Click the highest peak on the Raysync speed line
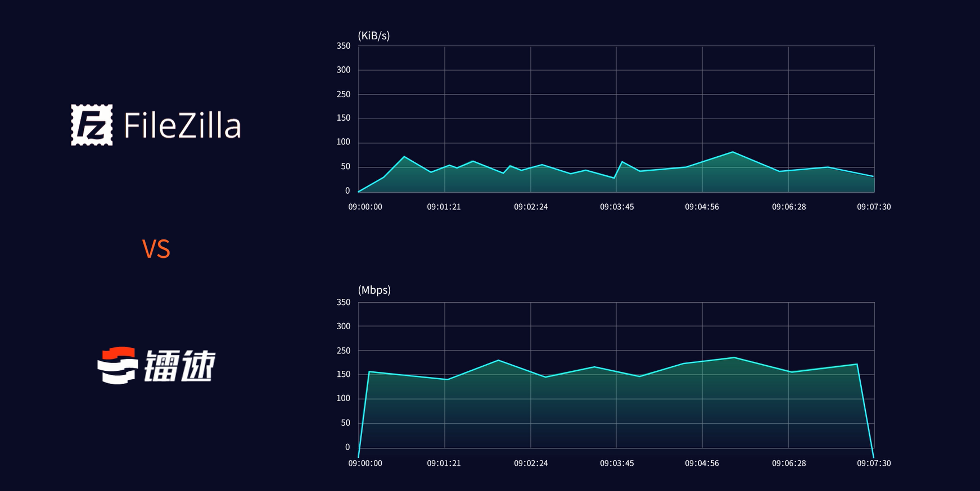Image resolution: width=980 pixels, height=491 pixels. tap(734, 357)
